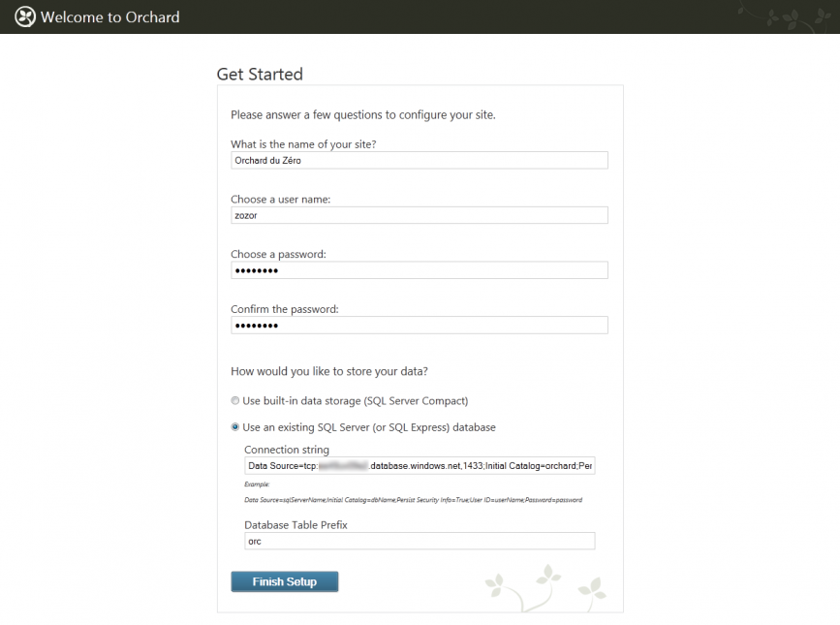Click the site name field containing 'Orchard du Zéro'

417,160
